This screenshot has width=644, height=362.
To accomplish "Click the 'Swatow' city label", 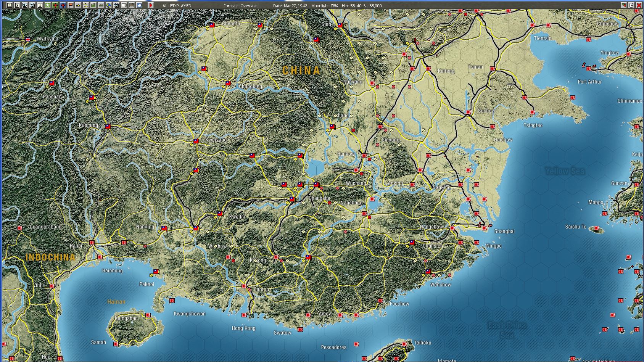I will pos(282,333).
